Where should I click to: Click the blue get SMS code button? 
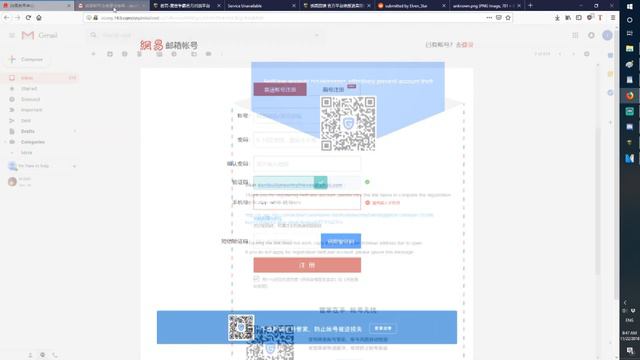pyautogui.click(x=341, y=241)
